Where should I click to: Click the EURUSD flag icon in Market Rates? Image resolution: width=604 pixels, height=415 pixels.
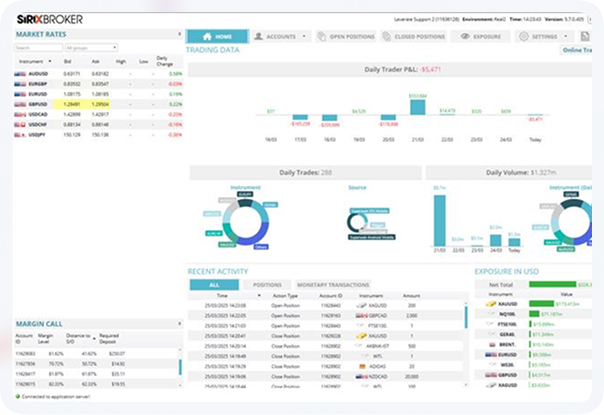(20, 94)
